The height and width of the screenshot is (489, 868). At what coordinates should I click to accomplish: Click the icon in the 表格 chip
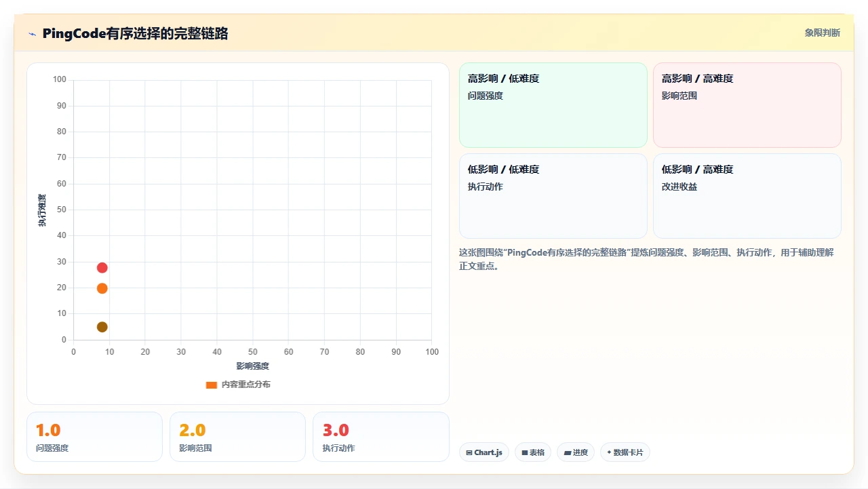pos(525,452)
